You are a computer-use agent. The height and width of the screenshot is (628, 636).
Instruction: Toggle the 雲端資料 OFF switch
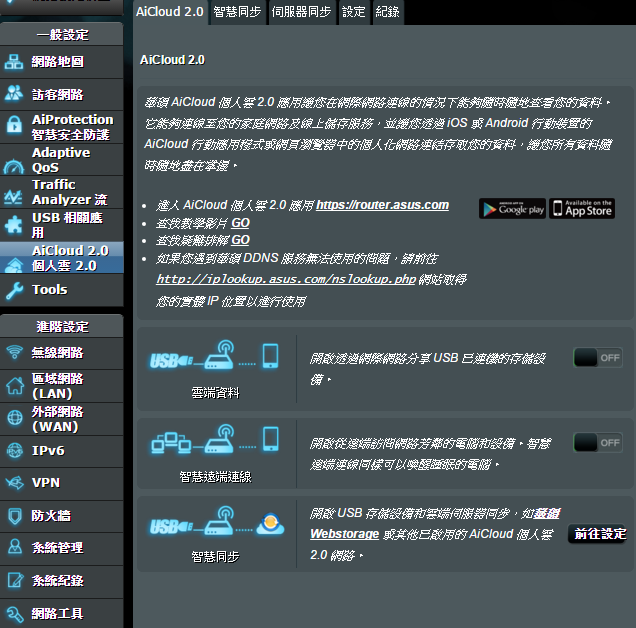point(598,358)
